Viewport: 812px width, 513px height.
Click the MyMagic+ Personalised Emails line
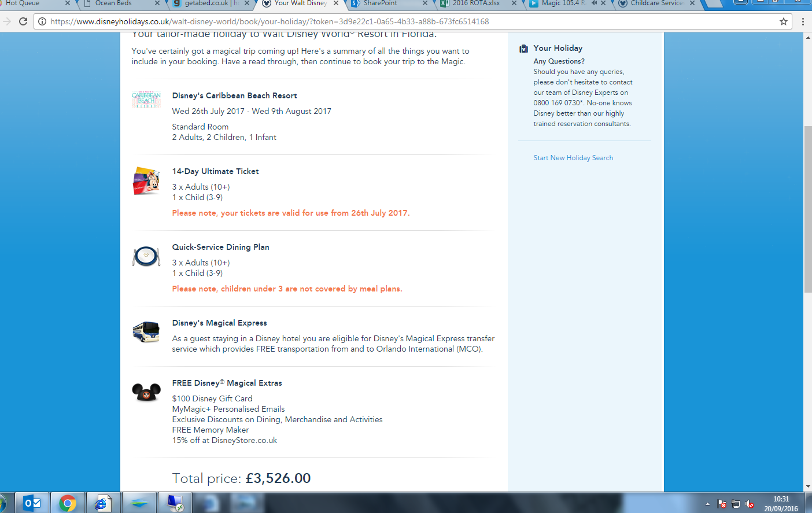point(228,409)
